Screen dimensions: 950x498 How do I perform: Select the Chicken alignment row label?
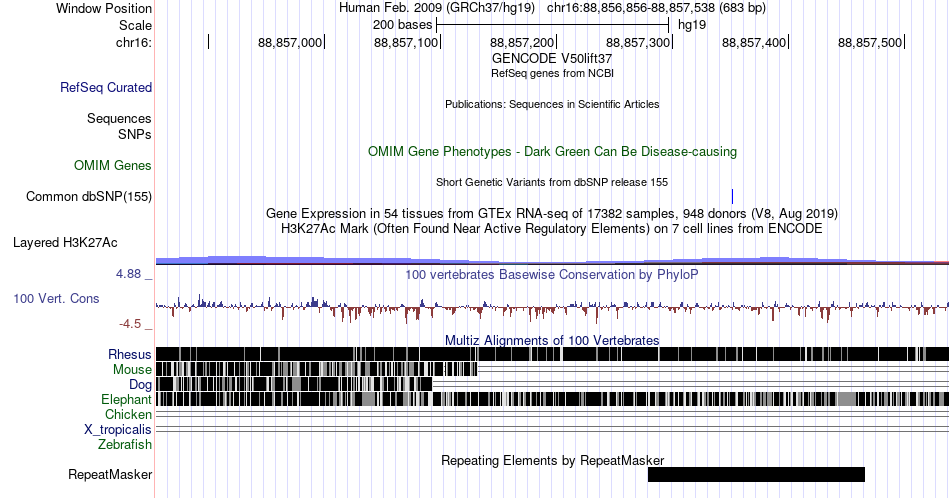click(x=128, y=414)
